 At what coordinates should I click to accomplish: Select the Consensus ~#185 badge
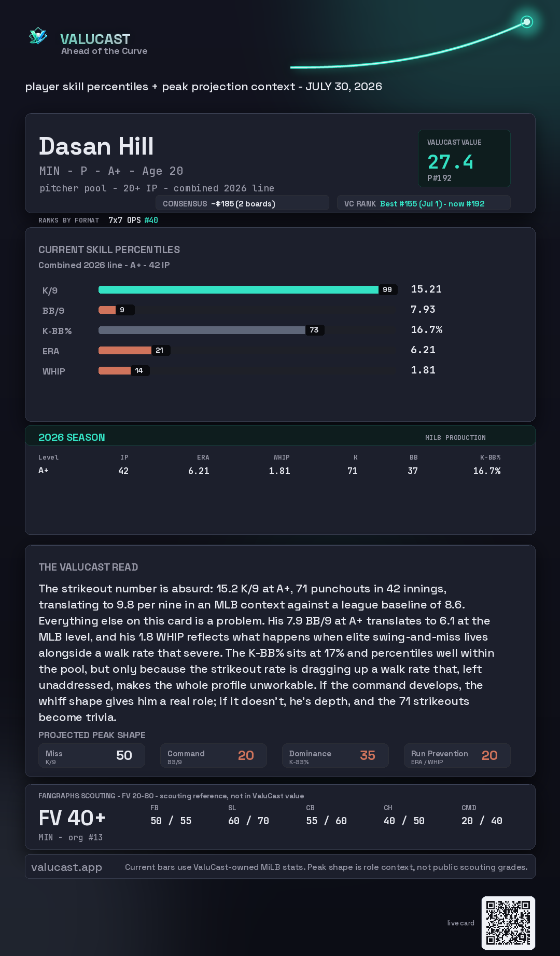242,203
